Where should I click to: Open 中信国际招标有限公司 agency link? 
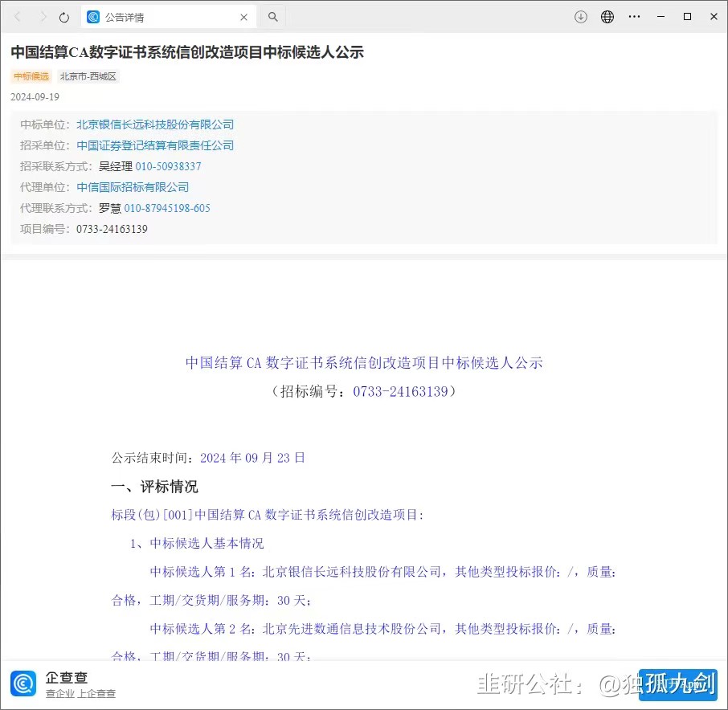(x=133, y=187)
